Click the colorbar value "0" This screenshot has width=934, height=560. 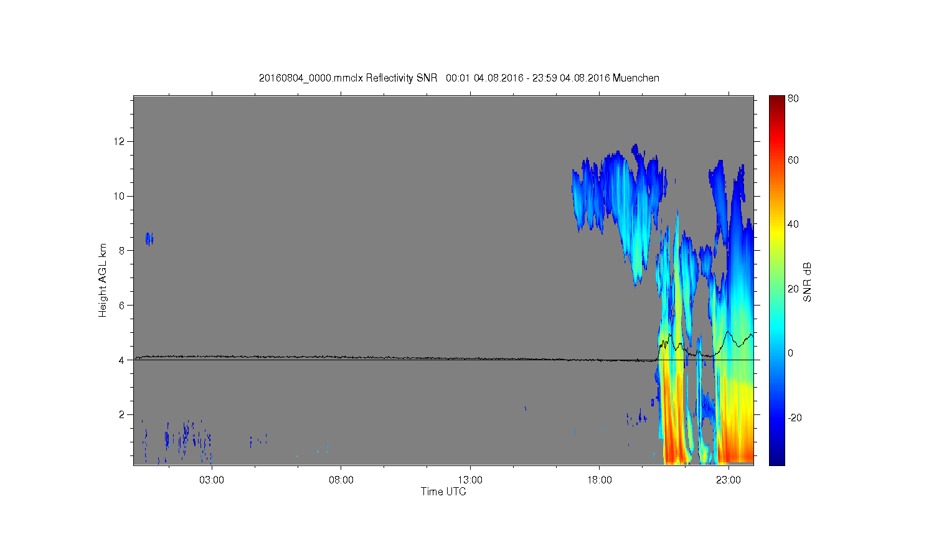pos(791,353)
